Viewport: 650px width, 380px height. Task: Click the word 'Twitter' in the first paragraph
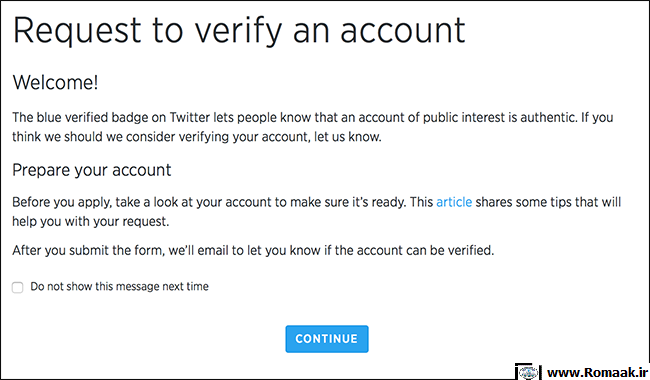(x=190, y=117)
